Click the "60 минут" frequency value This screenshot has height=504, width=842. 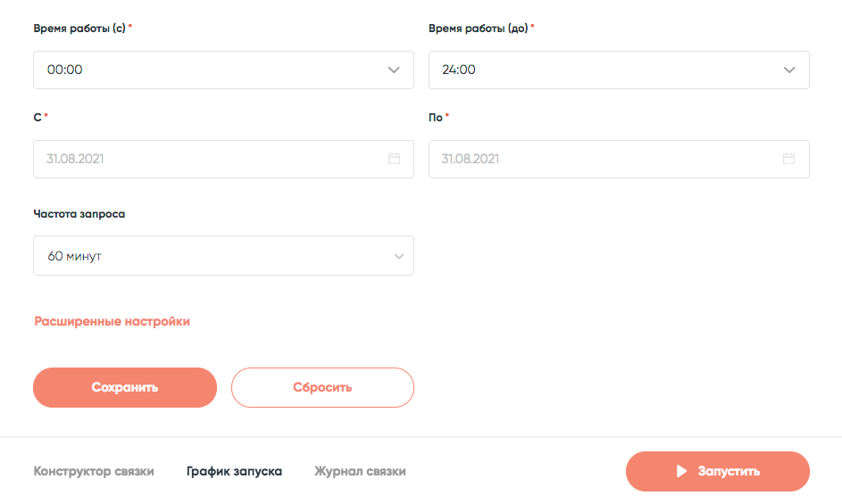75,256
